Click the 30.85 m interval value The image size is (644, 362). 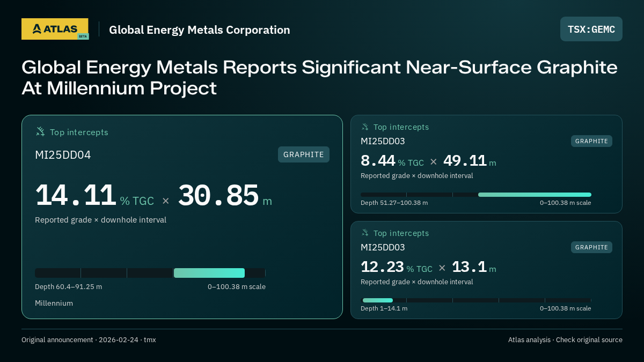(x=225, y=196)
